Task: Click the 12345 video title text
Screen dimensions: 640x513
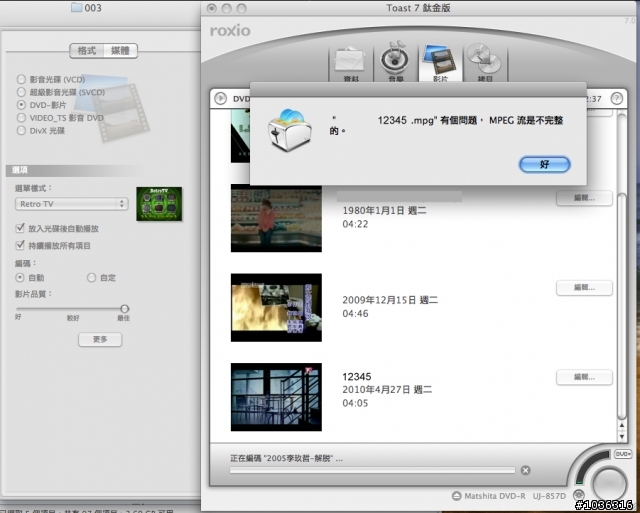Action: click(x=357, y=377)
